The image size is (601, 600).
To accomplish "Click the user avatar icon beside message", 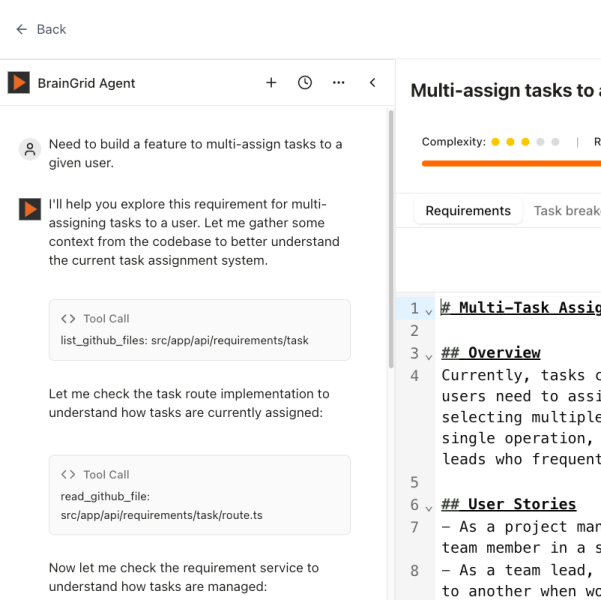I will click(30, 149).
